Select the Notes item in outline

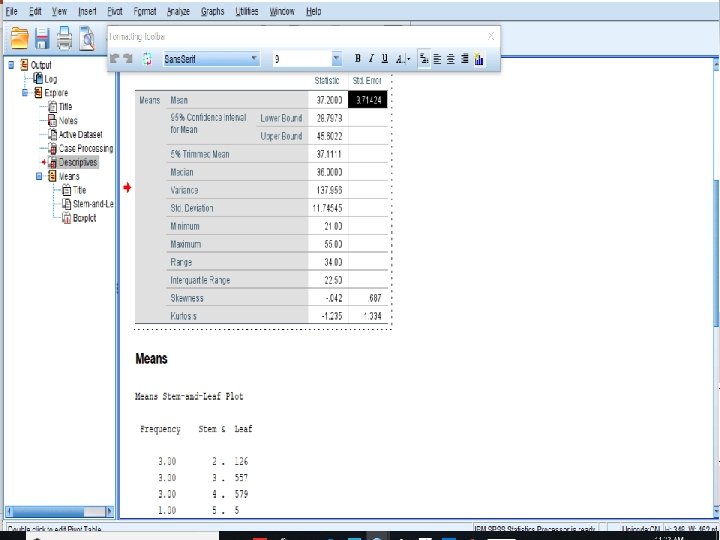click(x=68, y=121)
